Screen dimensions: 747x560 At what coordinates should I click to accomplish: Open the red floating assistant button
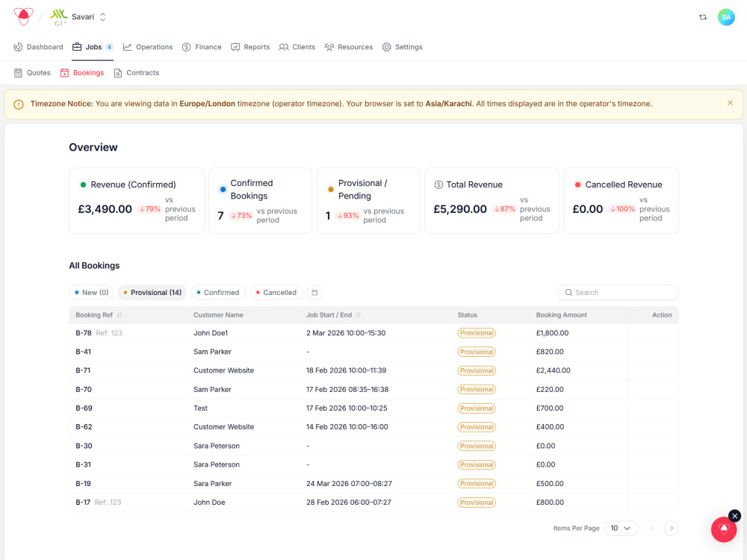click(724, 529)
